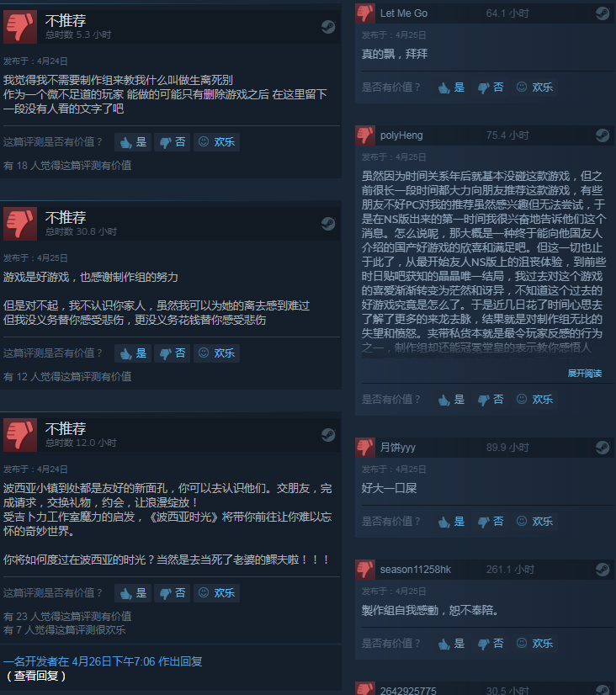Image resolution: width=616 pixels, height=695 pixels.
Task: Mark 欢乐 on the 12.0 小时 review
Action: tap(217, 593)
